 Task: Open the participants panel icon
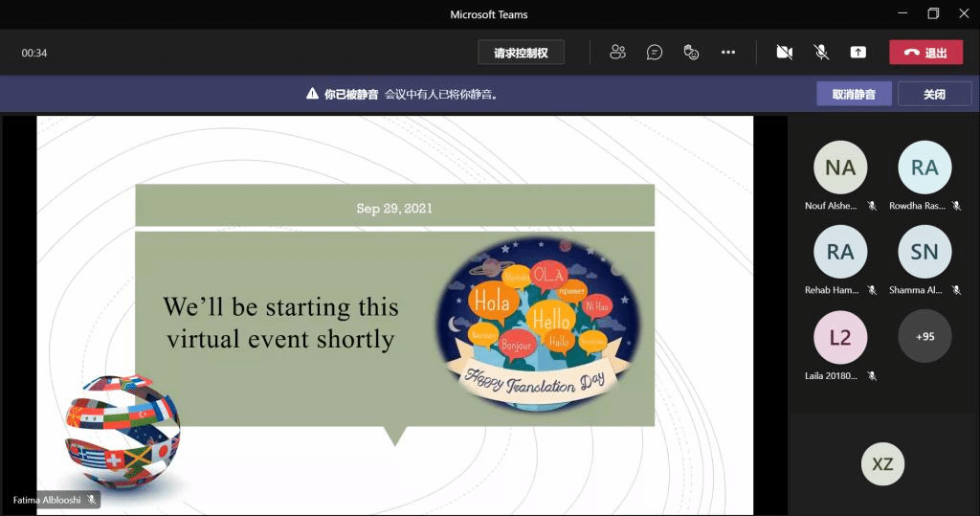click(x=617, y=53)
